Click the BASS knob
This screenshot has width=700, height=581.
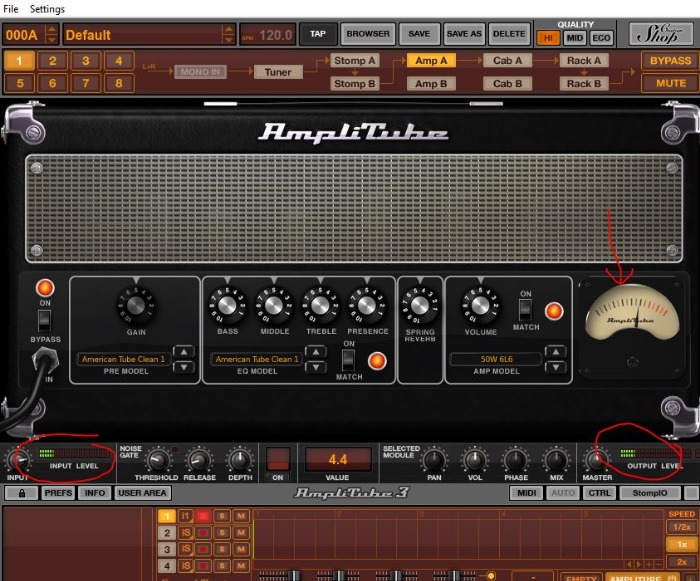tap(227, 305)
